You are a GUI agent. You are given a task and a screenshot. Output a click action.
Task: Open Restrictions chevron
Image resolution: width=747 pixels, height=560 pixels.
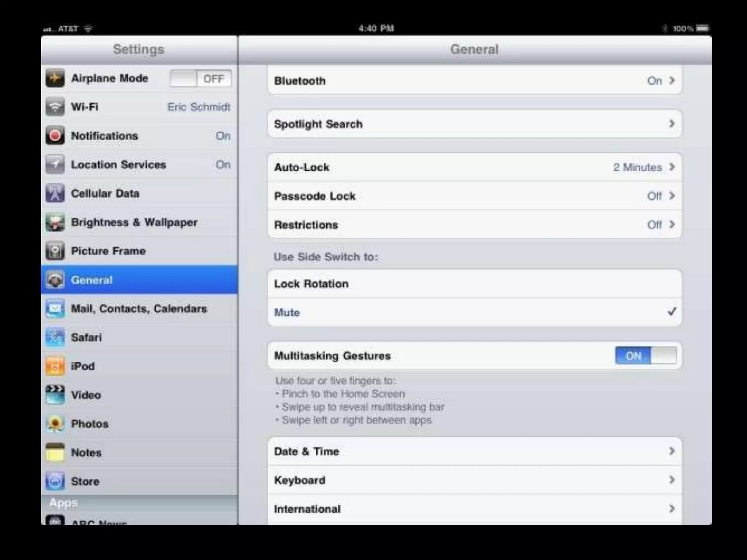(x=672, y=225)
